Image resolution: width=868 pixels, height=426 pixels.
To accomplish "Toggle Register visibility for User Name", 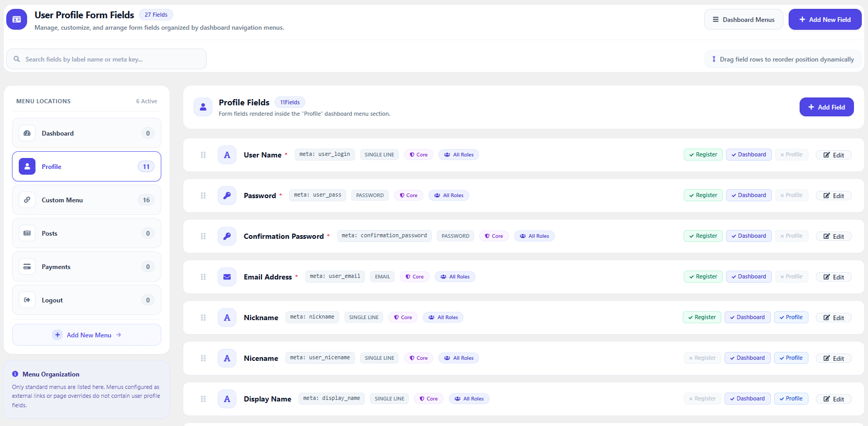I will (x=703, y=154).
